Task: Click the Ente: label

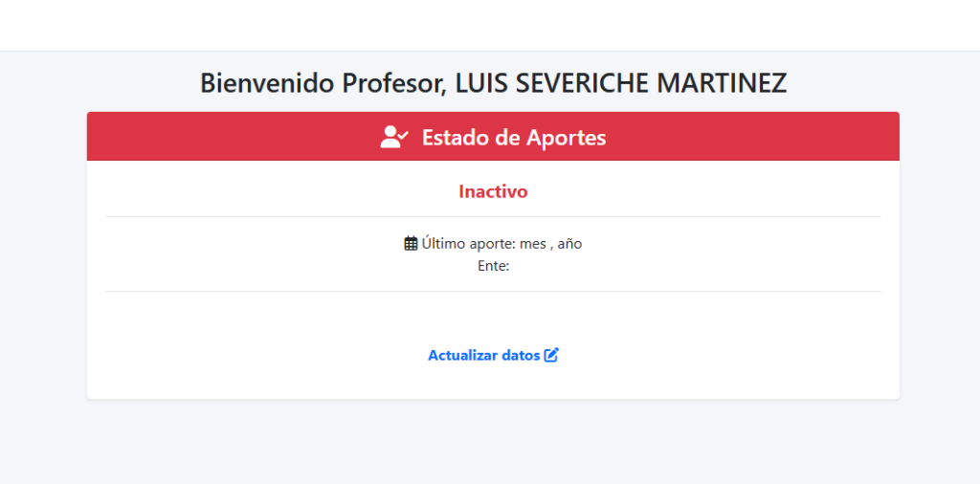Action: [x=493, y=266]
